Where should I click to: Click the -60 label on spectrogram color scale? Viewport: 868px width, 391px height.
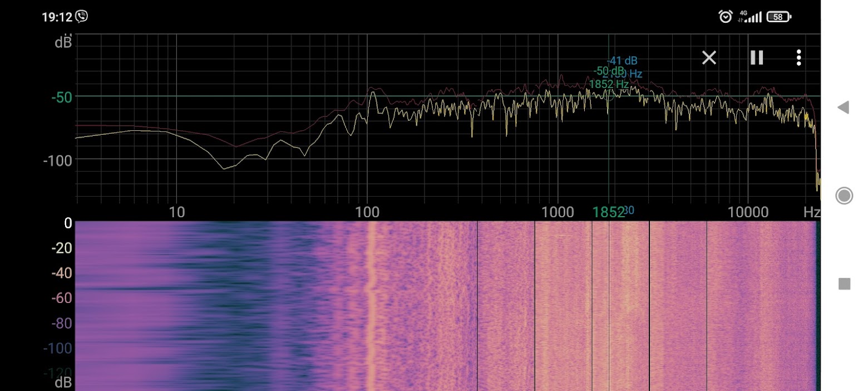click(x=62, y=298)
